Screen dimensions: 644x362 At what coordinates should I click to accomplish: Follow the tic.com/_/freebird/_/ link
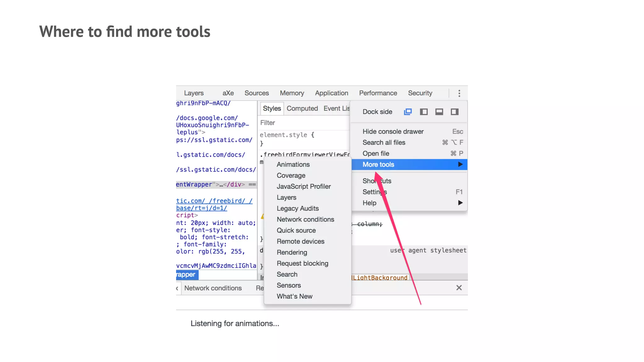[214, 201]
